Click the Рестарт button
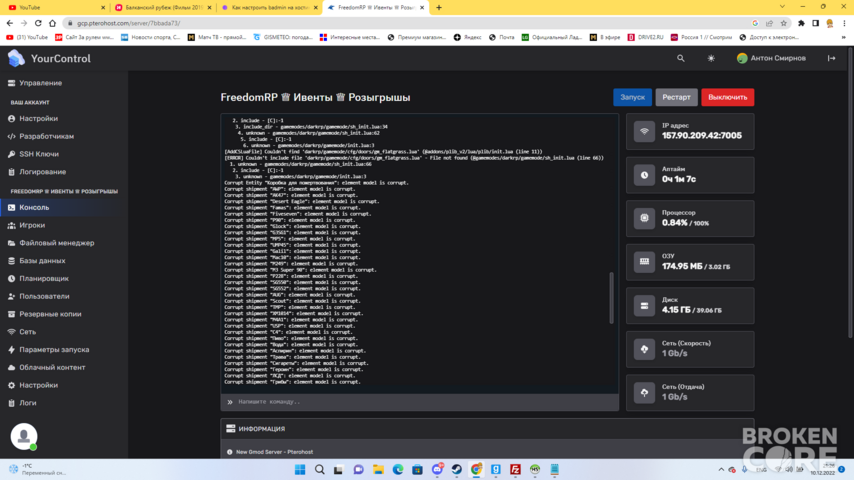854x480 pixels. pos(676,97)
